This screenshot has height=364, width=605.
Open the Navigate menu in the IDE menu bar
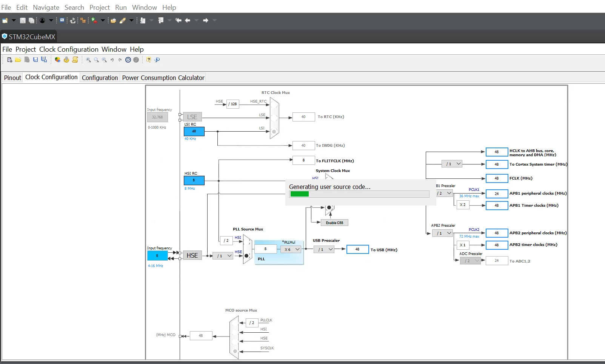46,8
